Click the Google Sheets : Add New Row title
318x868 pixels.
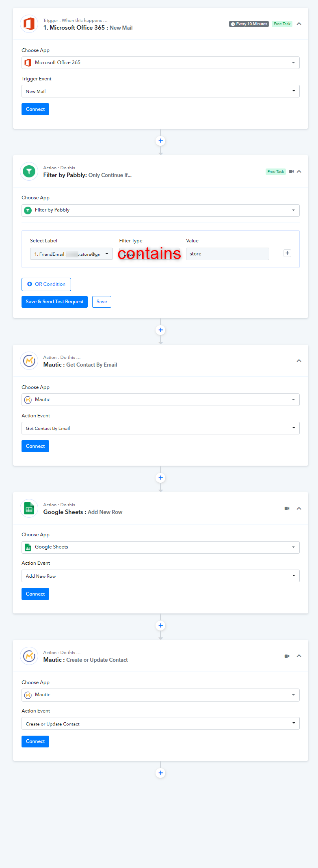pyautogui.click(x=83, y=512)
